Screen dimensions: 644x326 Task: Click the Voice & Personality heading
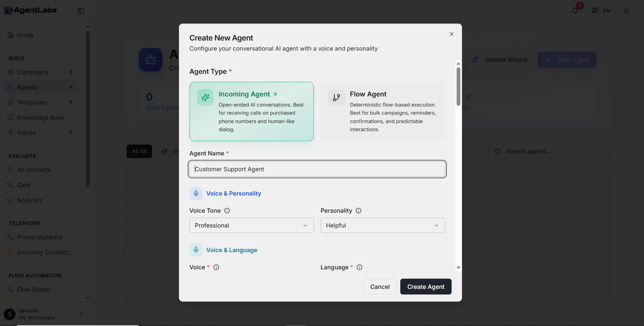(x=233, y=194)
